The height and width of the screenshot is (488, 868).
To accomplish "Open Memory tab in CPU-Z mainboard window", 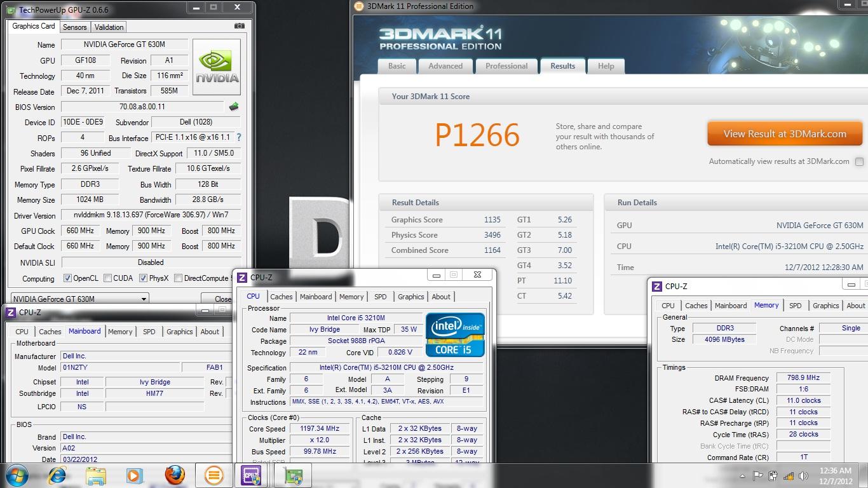I will [x=120, y=332].
